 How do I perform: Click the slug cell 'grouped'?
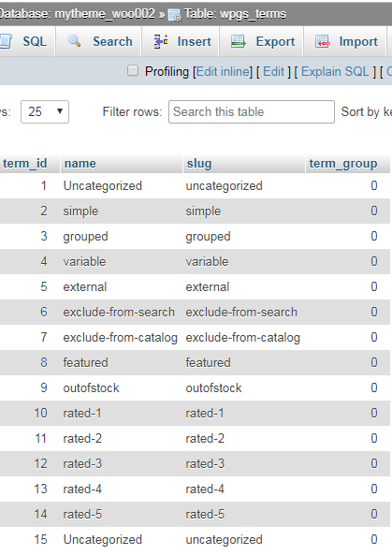click(x=208, y=237)
